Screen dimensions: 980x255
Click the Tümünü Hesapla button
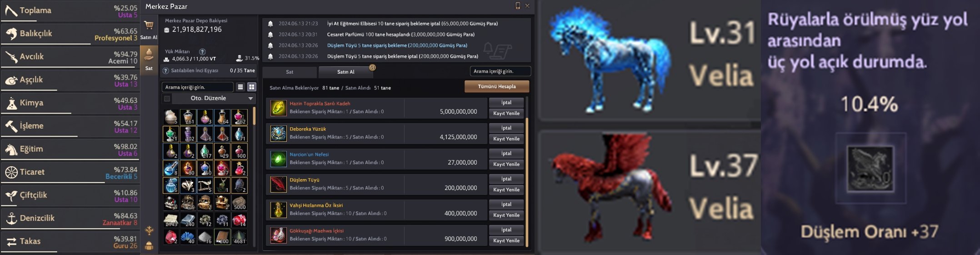click(x=497, y=86)
